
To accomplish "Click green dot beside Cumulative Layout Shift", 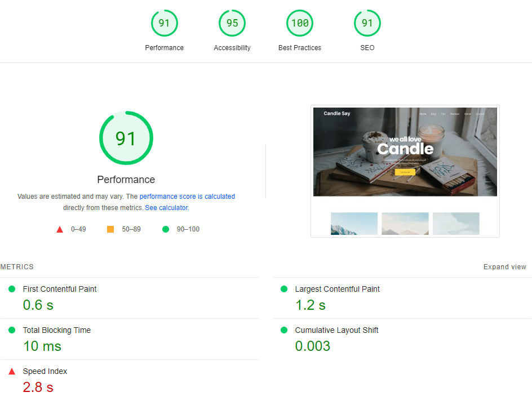I will point(284,330).
